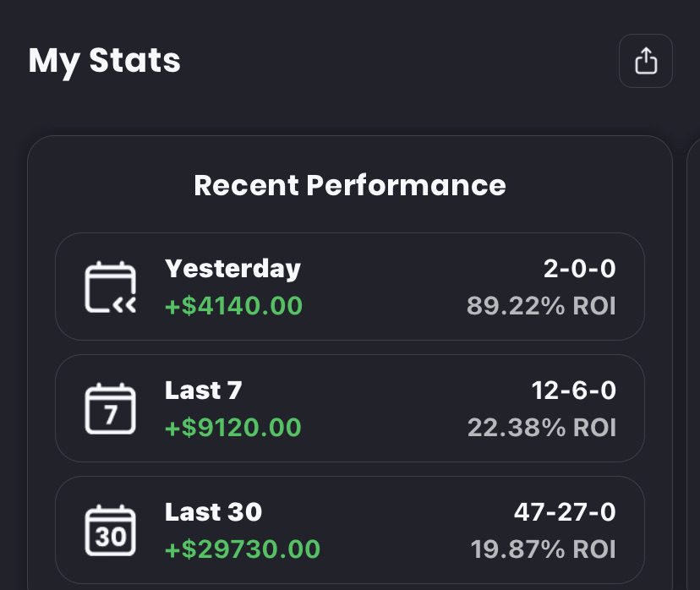
Task: Click the Yesterday calendar rewind icon
Action: click(x=111, y=287)
